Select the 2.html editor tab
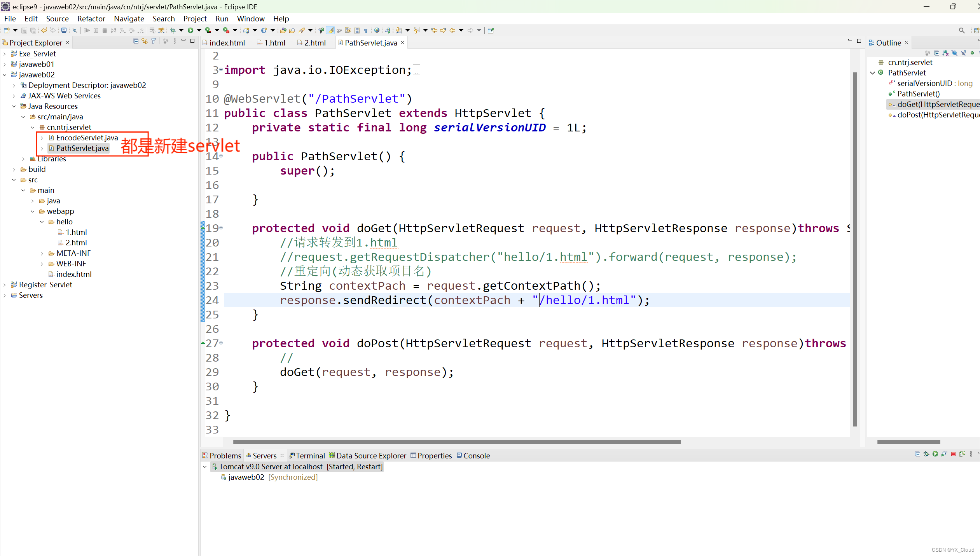 [x=315, y=43]
